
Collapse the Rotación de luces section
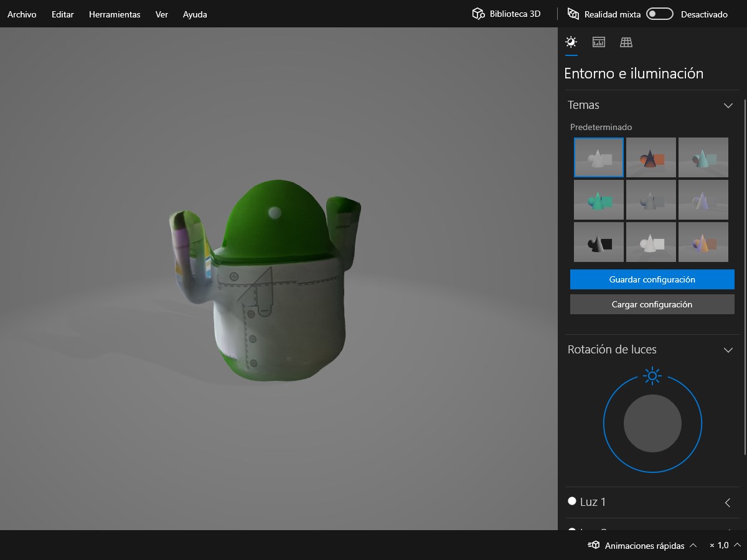[x=728, y=350]
